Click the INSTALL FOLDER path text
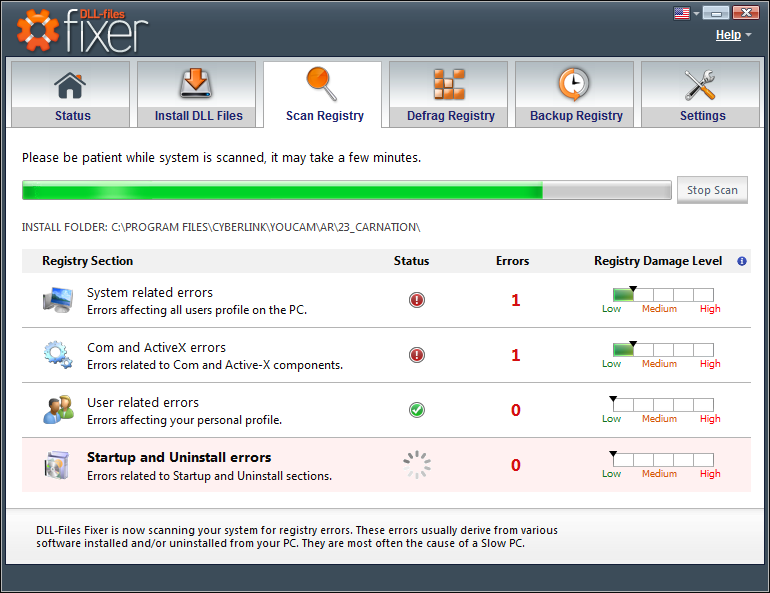This screenshot has width=770, height=593. pos(221,227)
